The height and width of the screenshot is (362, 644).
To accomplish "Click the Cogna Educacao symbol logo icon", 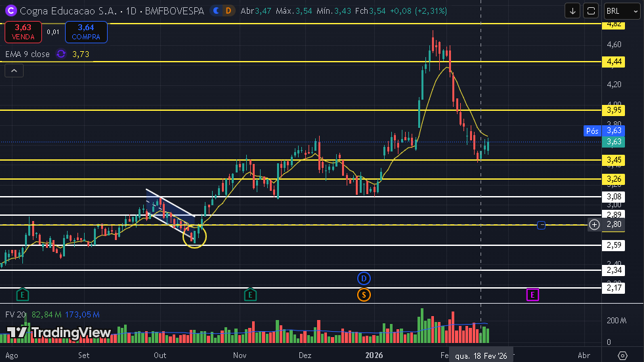I will tap(11, 10).
